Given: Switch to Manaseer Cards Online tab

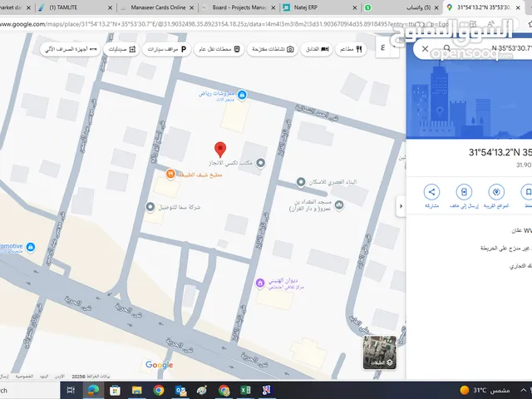Looking at the screenshot, I should coord(158,7).
